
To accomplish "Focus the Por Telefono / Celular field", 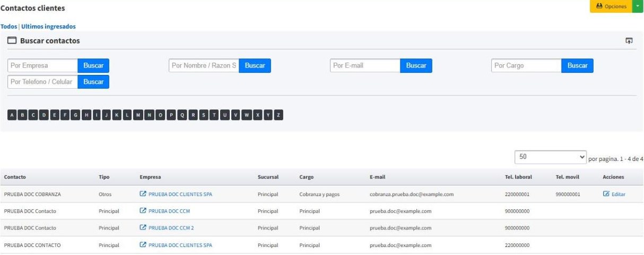I will pos(42,82).
